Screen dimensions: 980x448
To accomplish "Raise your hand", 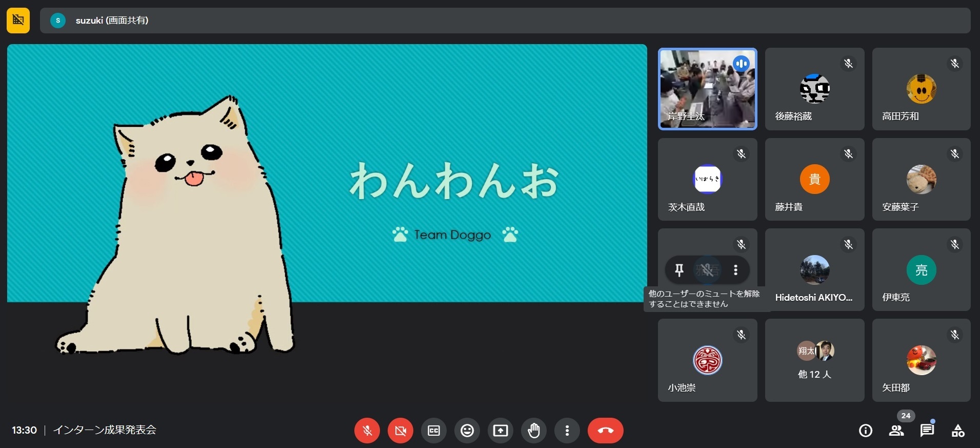I will coord(534,431).
